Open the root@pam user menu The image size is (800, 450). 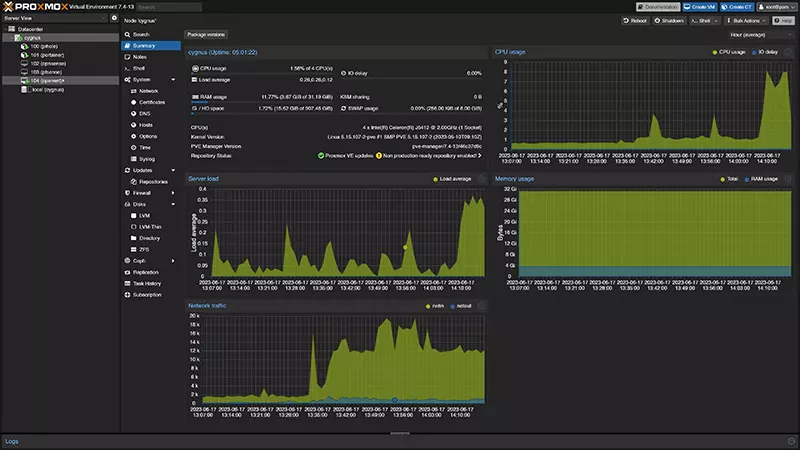(776, 7)
